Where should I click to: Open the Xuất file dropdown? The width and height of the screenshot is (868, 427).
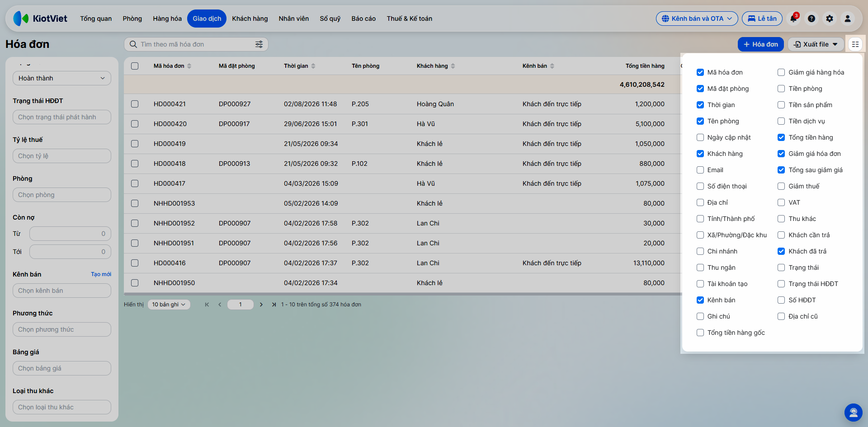coord(816,44)
